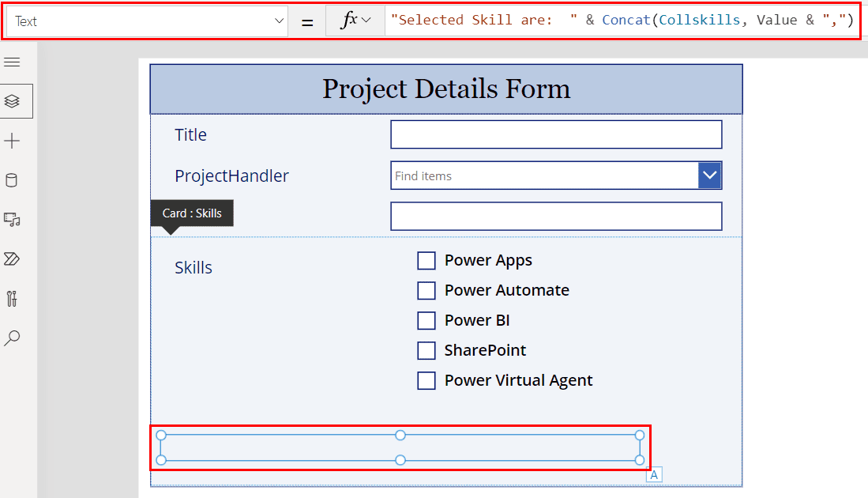Open the Text property selector dropdown

tap(278, 19)
